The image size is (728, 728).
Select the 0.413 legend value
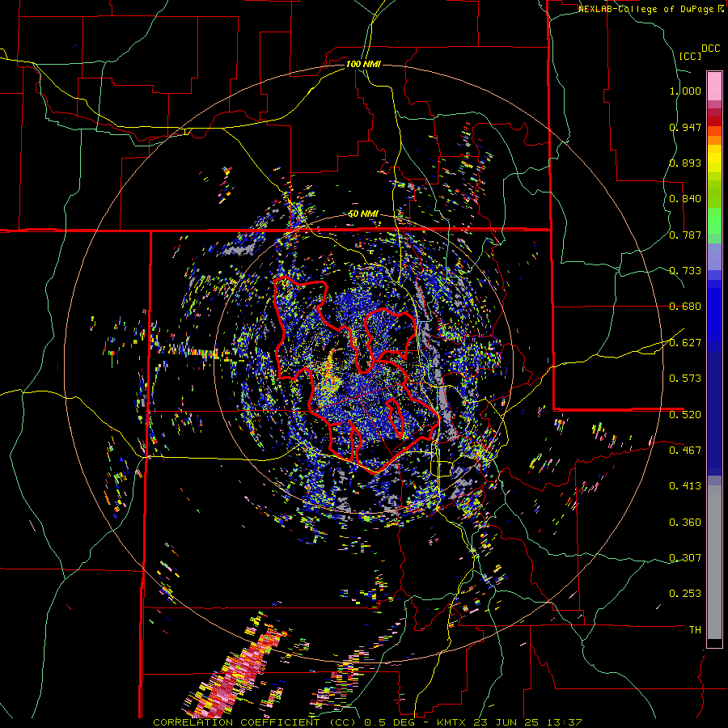(x=685, y=486)
